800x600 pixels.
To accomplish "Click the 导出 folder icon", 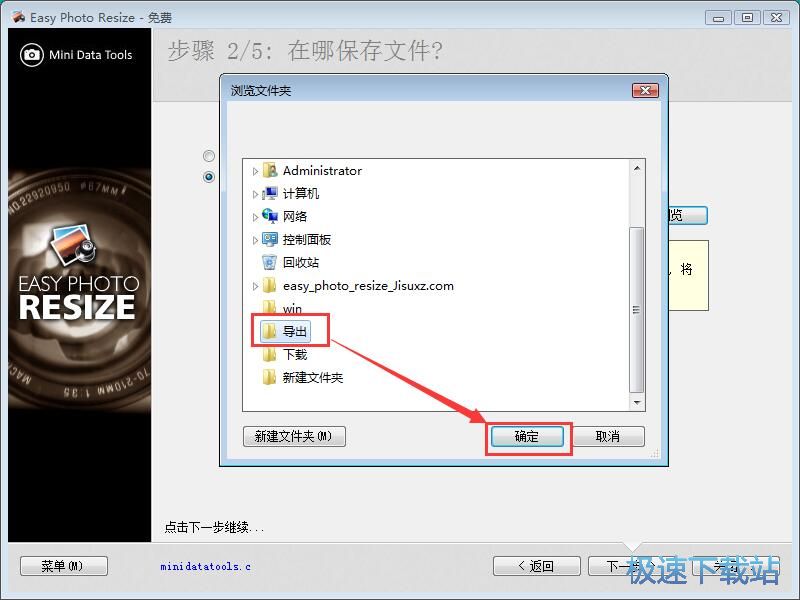I will [x=269, y=331].
